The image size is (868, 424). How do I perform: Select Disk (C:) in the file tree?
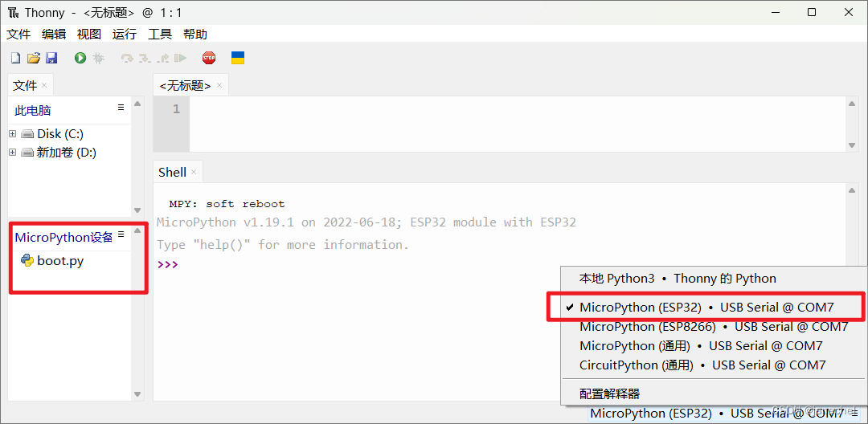click(x=60, y=134)
